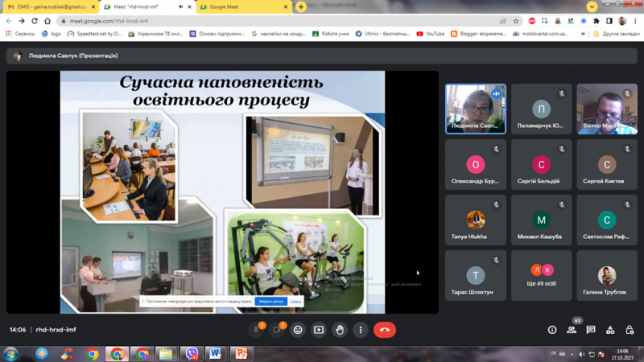644x362 pixels.
Task: Select Тарас Шляхтун participant tile
Action: coord(476,275)
